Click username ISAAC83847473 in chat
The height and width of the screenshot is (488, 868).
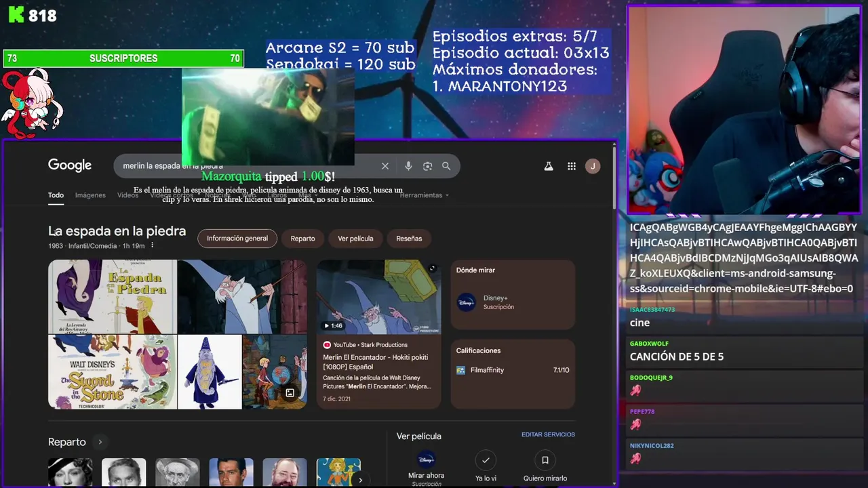click(x=652, y=310)
